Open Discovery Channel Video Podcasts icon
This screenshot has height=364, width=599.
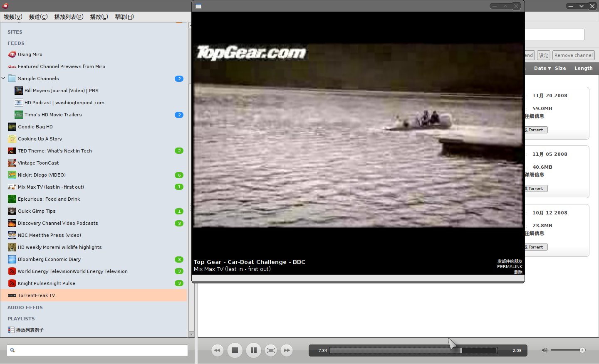click(x=12, y=223)
